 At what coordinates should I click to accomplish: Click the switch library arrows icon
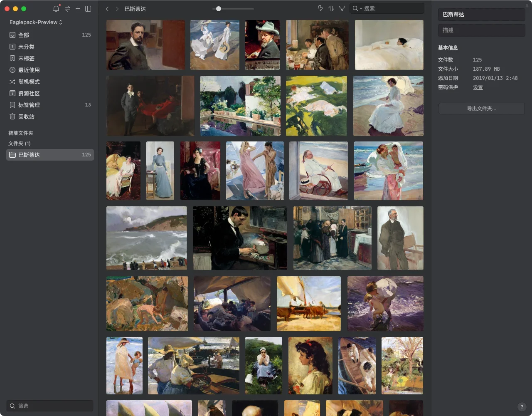point(68,9)
